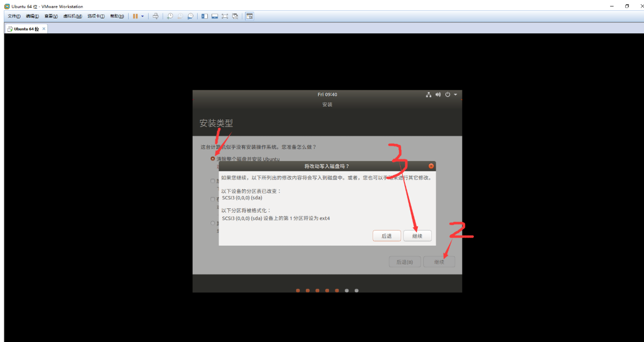Click the 安装类型 heading

pos(216,123)
